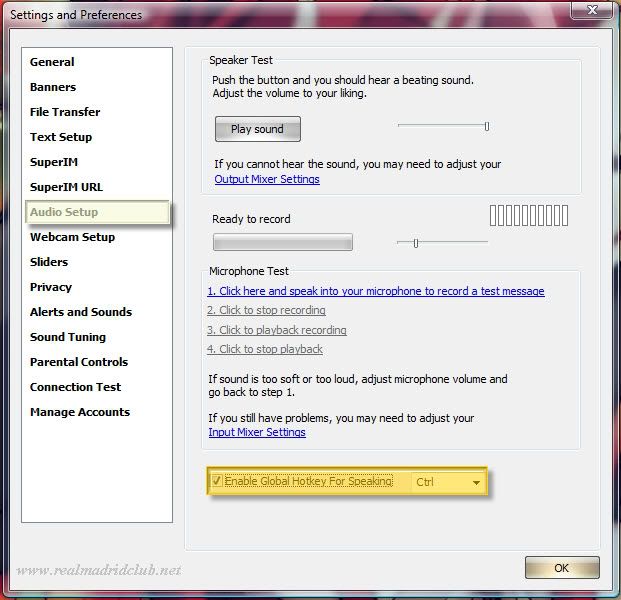Open Alerts and Sounds preferences

coord(81,312)
